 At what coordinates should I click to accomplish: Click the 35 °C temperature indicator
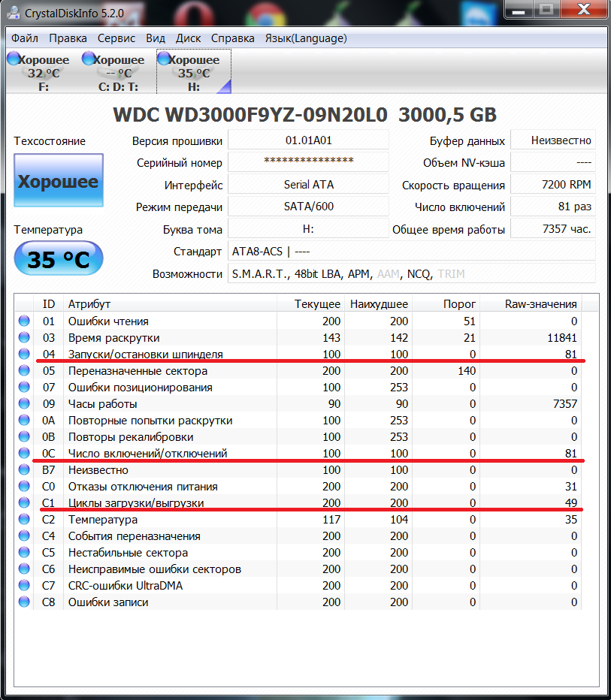click(59, 259)
